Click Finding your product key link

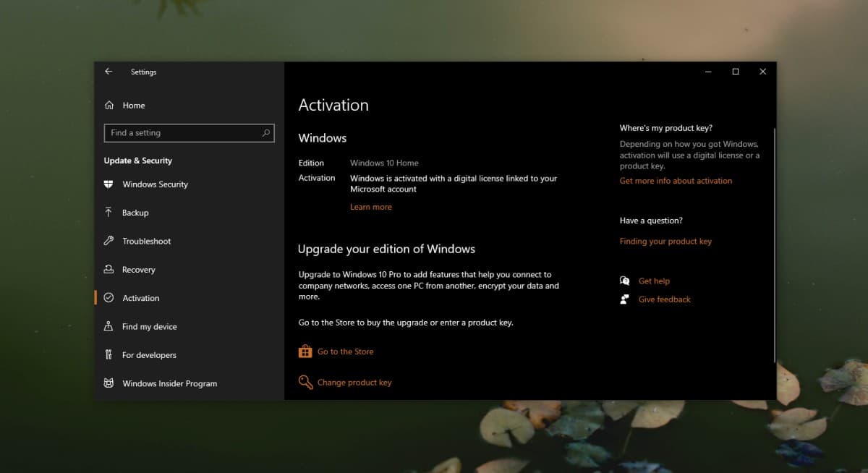[x=665, y=242]
